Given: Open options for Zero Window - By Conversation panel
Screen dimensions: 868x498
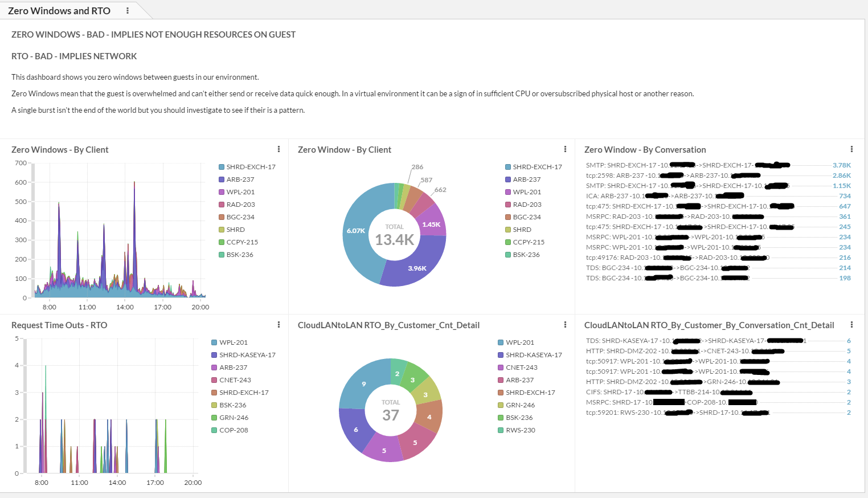Looking at the screenshot, I should pyautogui.click(x=851, y=149).
